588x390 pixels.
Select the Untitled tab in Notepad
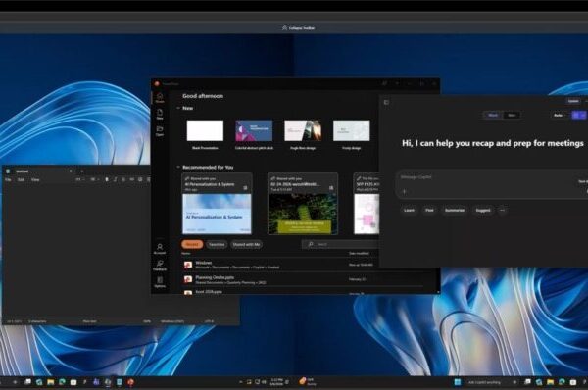[38, 171]
